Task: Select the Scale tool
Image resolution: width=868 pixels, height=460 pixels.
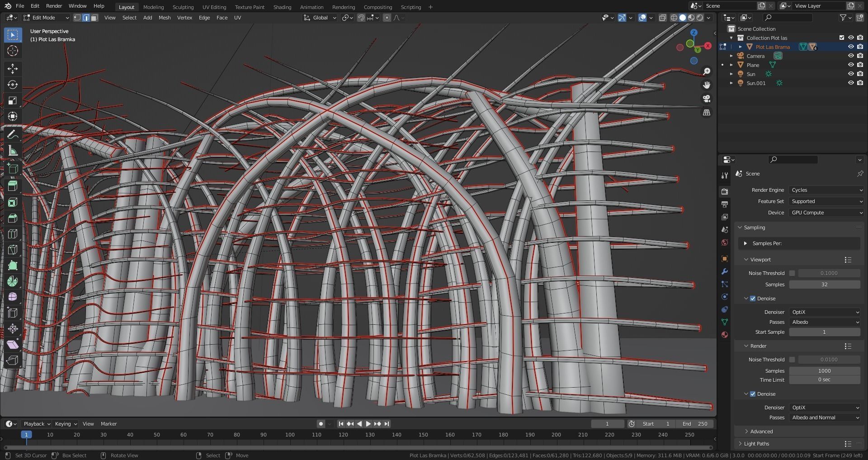Action: point(13,100)
